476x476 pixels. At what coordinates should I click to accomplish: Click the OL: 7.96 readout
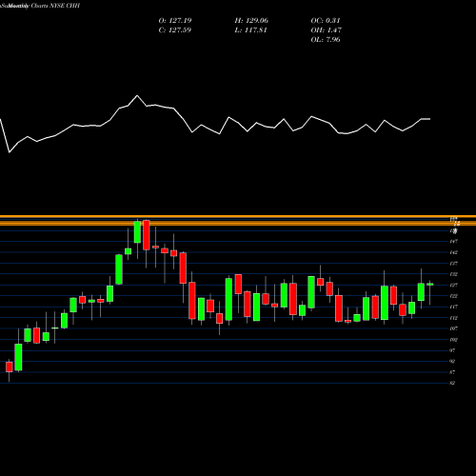tap(326, 40)
